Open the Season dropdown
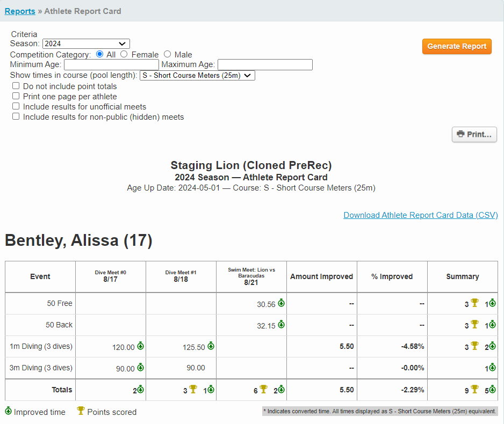 point(86,43)
